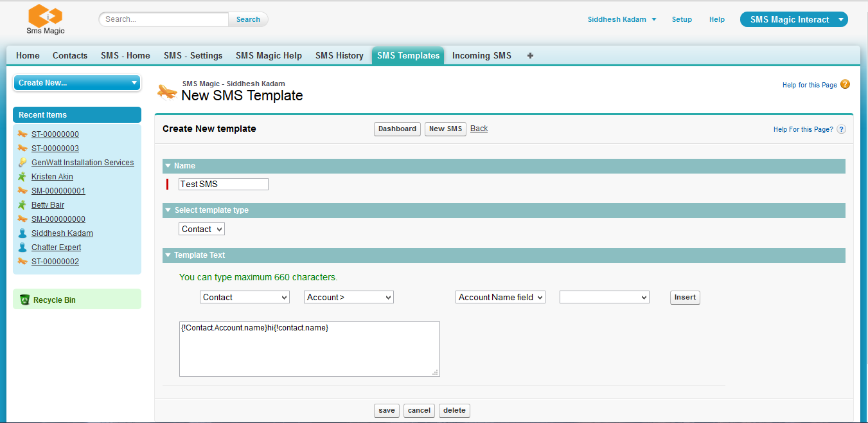
Task: Click the Back link
Action: coord(479,129)
